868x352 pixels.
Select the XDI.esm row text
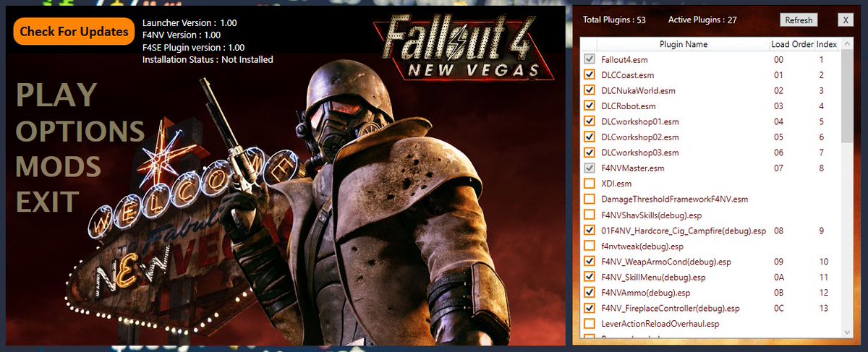point(616,184)
